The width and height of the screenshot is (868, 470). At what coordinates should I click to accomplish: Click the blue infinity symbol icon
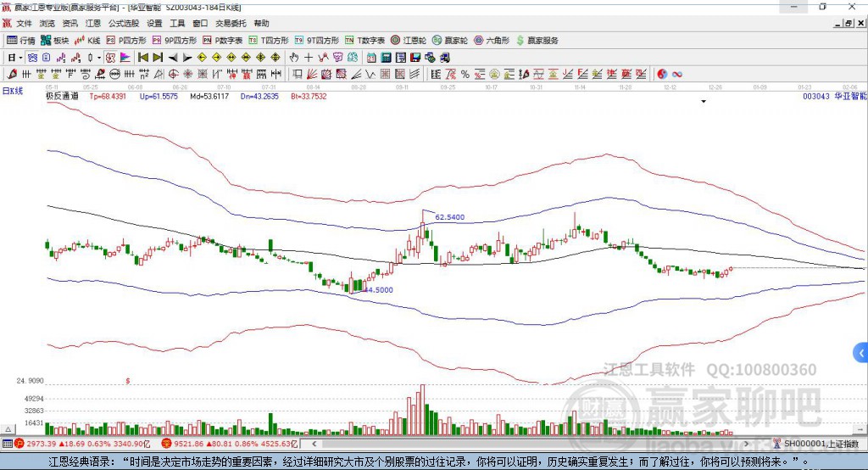pos(676,74)
